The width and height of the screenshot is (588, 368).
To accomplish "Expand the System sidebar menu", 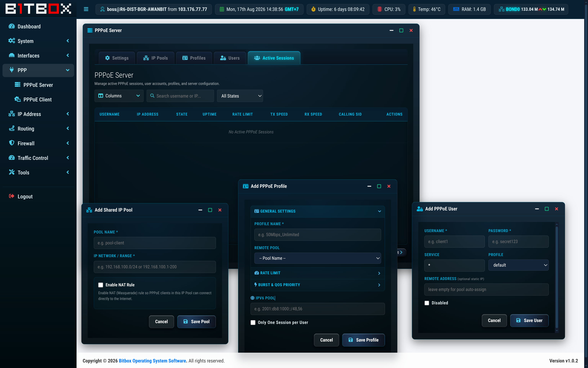I will tap(38, 41).
